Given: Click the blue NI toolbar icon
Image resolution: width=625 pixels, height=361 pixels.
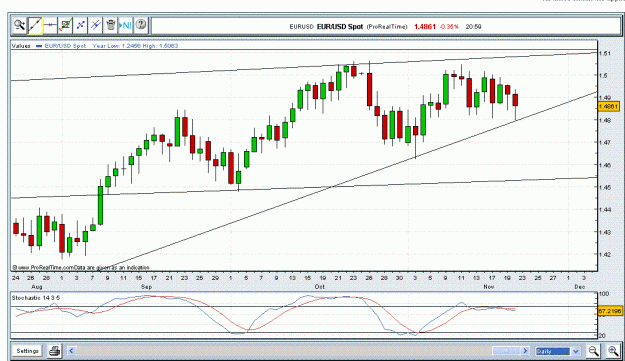Looking at the screenshot, I should coord(126,26).
